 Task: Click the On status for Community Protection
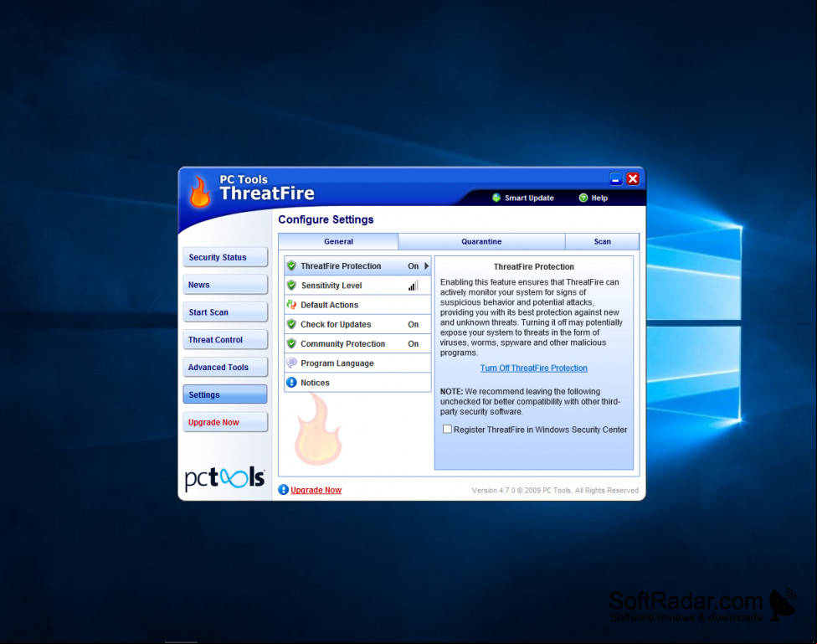pyautogui.click(x=414, y=343)
